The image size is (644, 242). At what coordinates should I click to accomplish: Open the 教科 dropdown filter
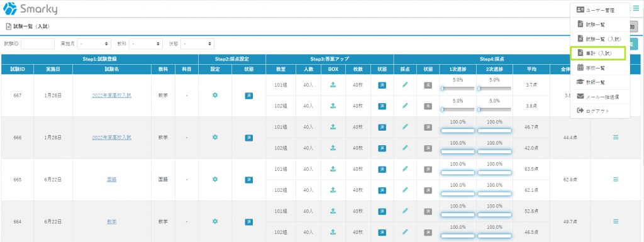(146, 43)
